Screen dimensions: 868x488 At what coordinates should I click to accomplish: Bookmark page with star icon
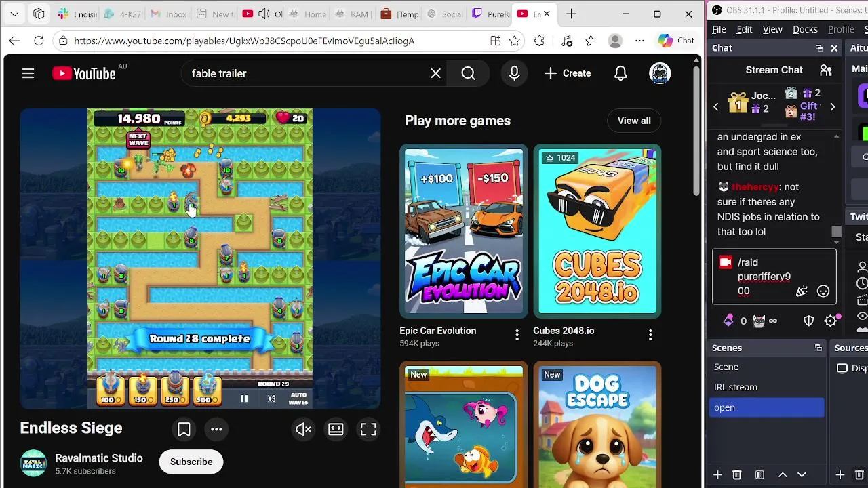515,41
